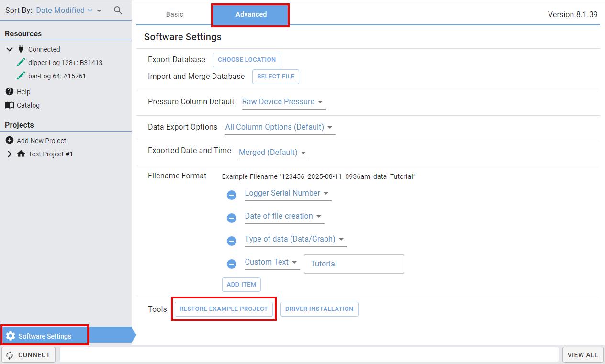Image resolution: width=605 pixels, height=364 pixels.
Task: Click the search magnifier icon
Action: click(118, 10)
